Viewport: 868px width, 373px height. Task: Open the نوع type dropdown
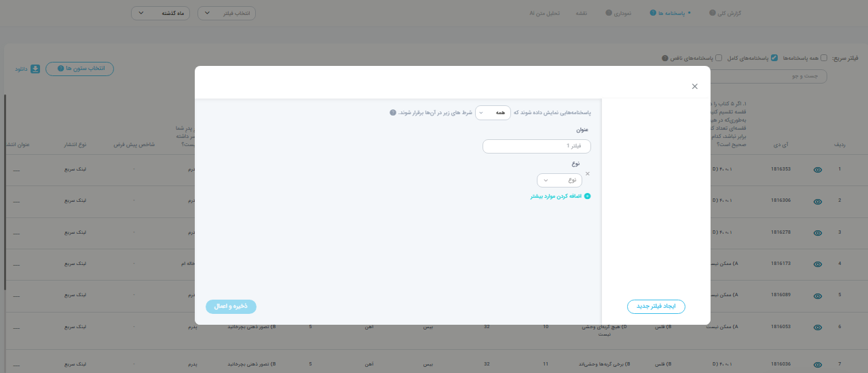tap(559, 180)
